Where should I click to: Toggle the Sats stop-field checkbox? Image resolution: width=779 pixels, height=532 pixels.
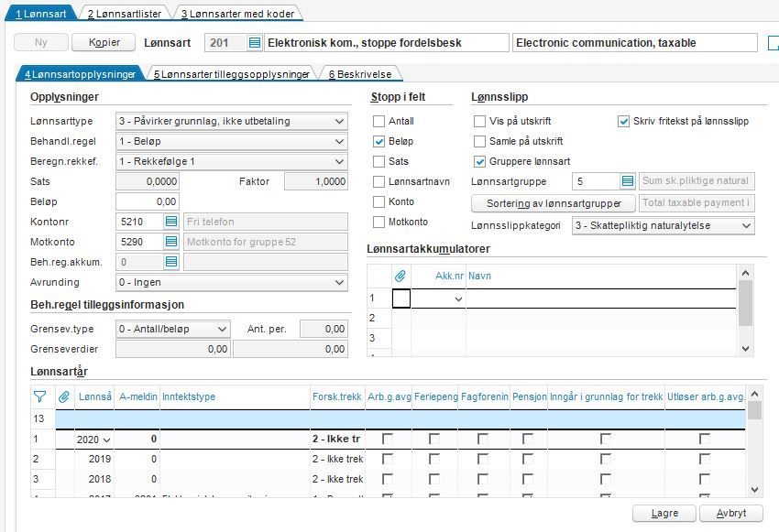click(x=379, y=161)
